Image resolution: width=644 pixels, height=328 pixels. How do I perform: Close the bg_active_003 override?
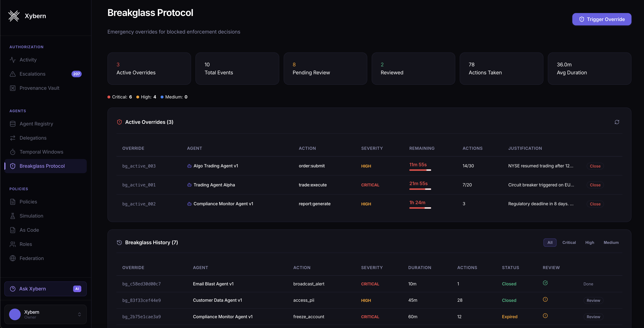[x=595, y=166]
